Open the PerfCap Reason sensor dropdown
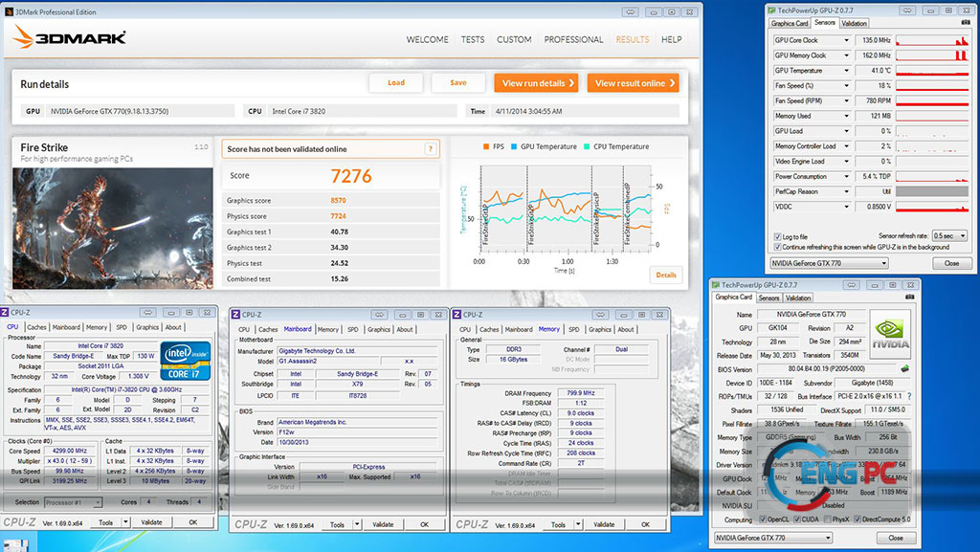 [846, 191]
